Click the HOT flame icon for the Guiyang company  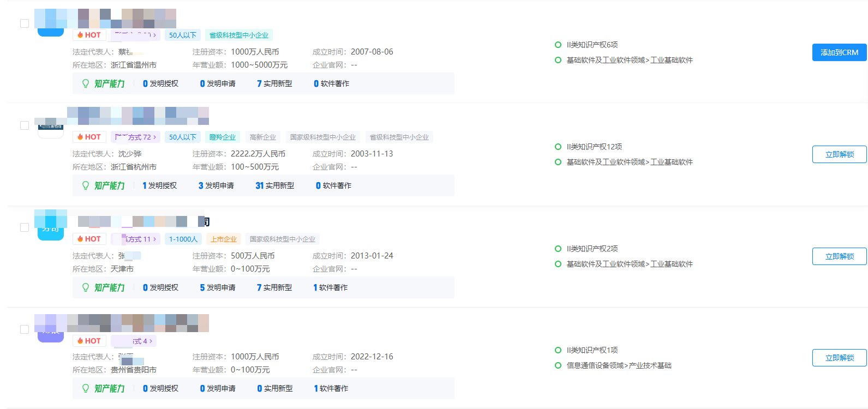coord(80,341)
